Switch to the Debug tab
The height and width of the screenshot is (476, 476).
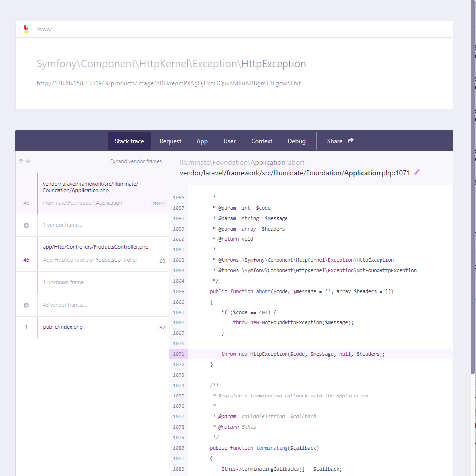pos(296,141)
